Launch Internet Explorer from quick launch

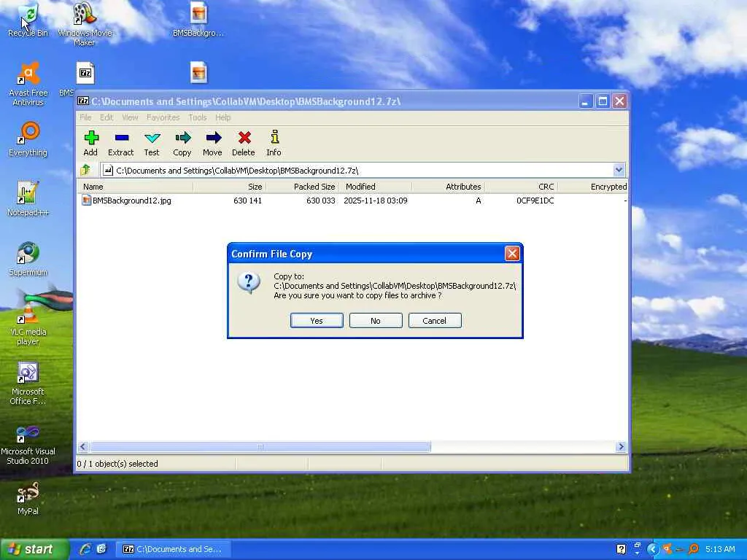tap(86, 549)
